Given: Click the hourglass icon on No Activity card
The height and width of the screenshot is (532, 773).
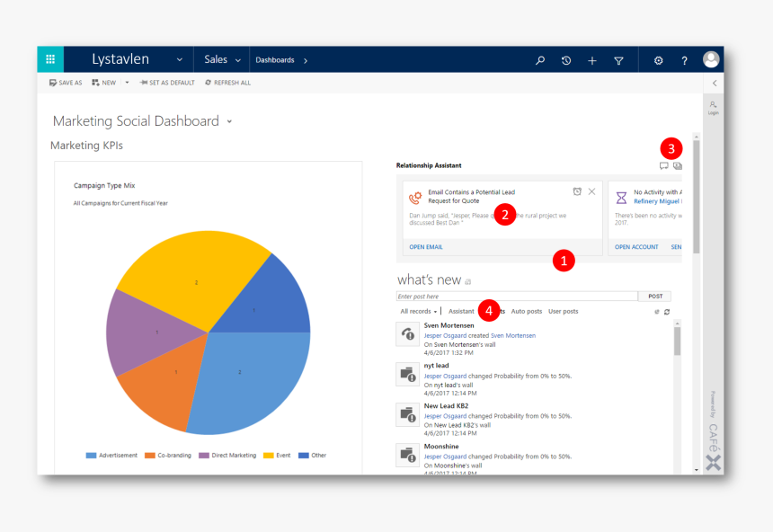Looking at the screenshot, I should tap(621, 198).
